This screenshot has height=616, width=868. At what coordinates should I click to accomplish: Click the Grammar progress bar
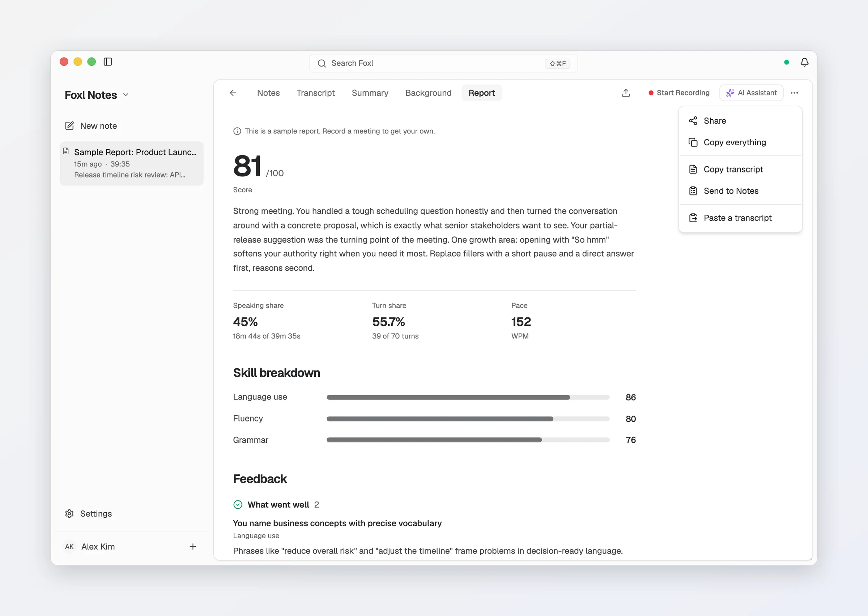pos(468,440)
